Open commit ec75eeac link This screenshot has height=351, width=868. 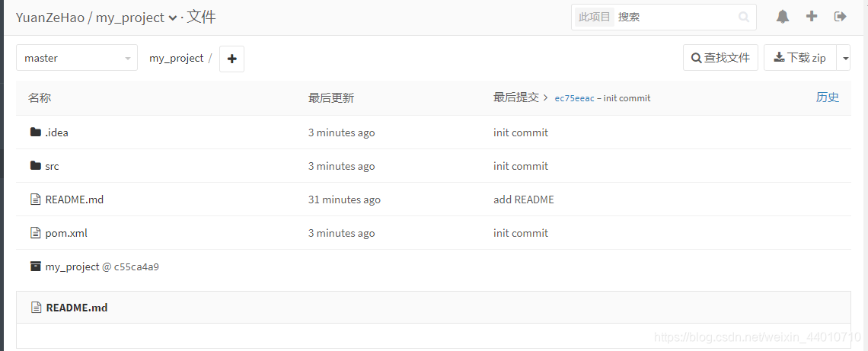(574, 98)
